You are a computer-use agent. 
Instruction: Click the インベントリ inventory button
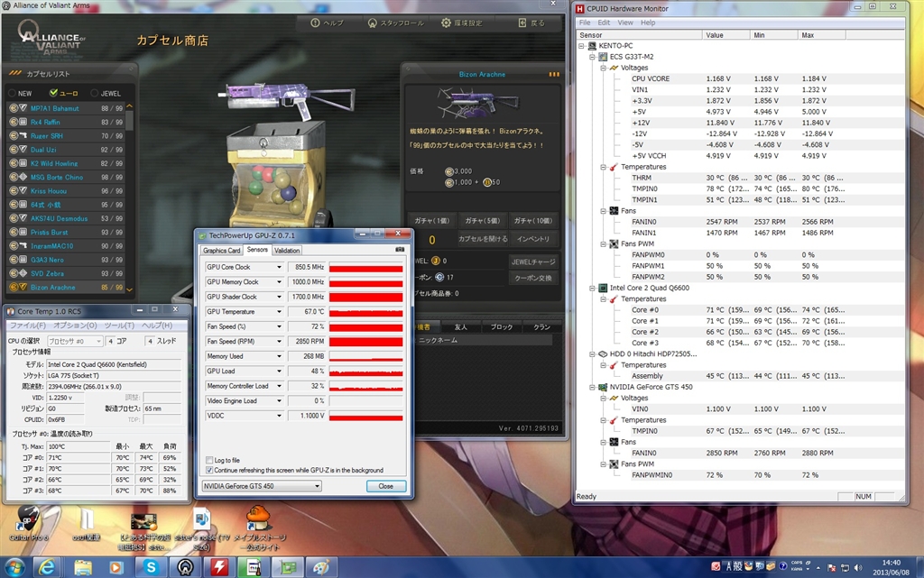(532, 239)
